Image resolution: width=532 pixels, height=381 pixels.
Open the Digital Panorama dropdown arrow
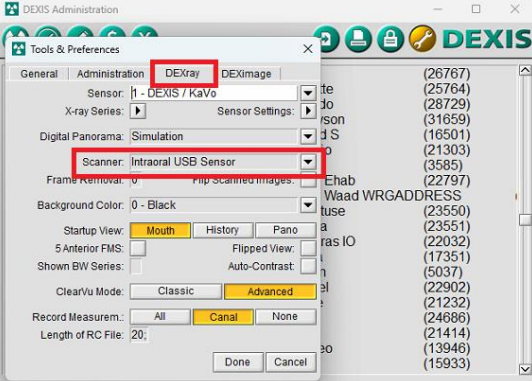point(308,136)
